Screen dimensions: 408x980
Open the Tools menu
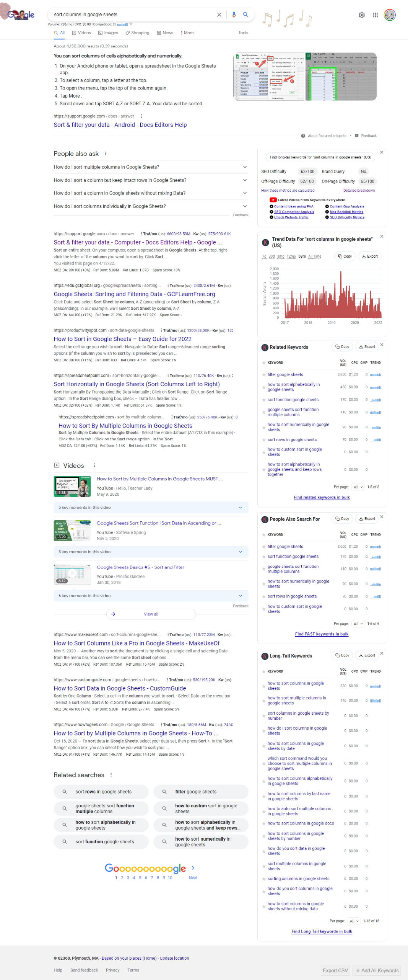(243, 33)
